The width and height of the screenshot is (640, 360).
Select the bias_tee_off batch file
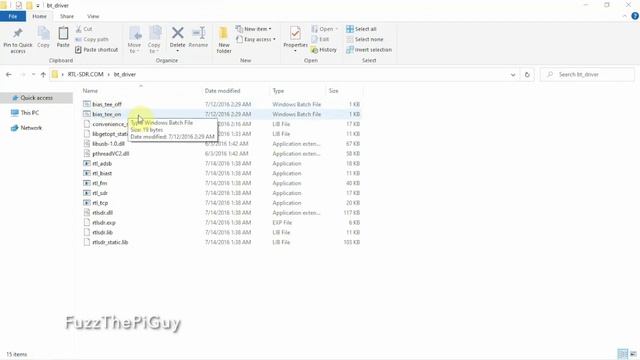click(x=221, y=104)
